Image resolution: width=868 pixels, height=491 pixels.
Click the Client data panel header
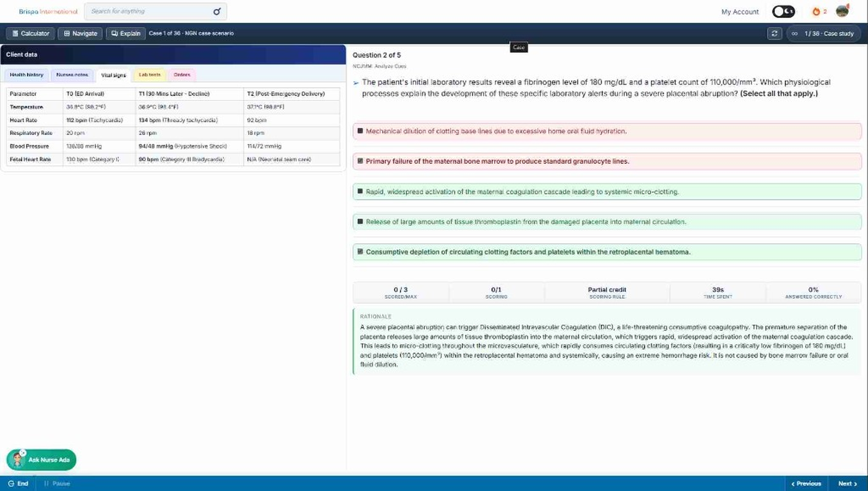coord(173,54)
